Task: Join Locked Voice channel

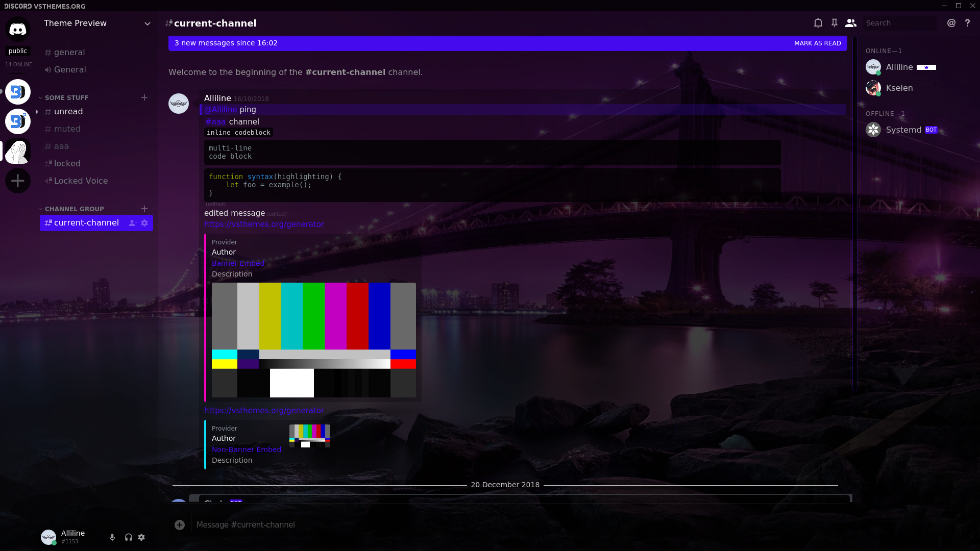Action: [96, 181]
